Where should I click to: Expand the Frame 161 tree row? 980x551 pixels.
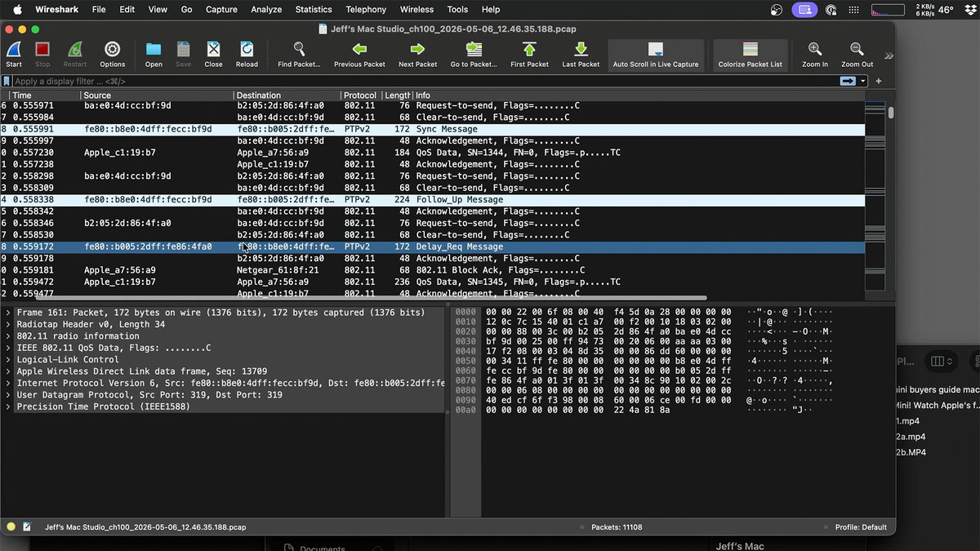pyautogui.click(x=7, y=313)
